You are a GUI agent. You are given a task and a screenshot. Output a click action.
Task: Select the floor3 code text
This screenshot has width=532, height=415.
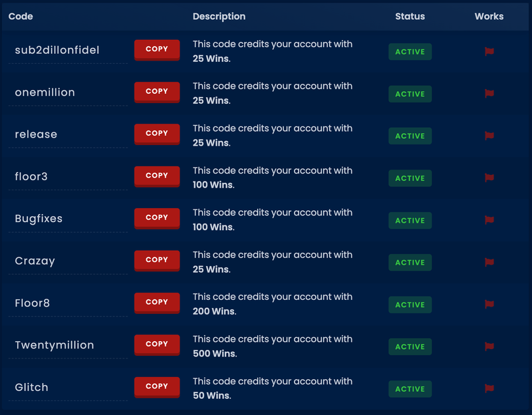(x=31, y=176)
